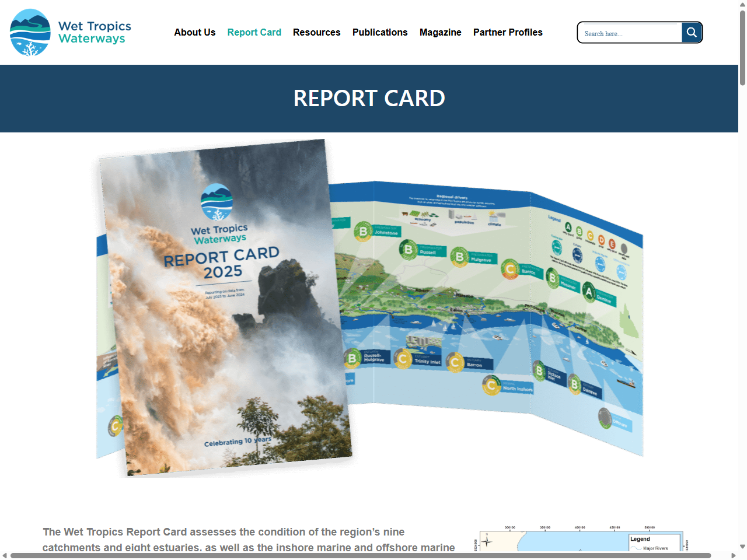Navigate to About Us
The image size is (747, 560).
[x=195, y=32]
